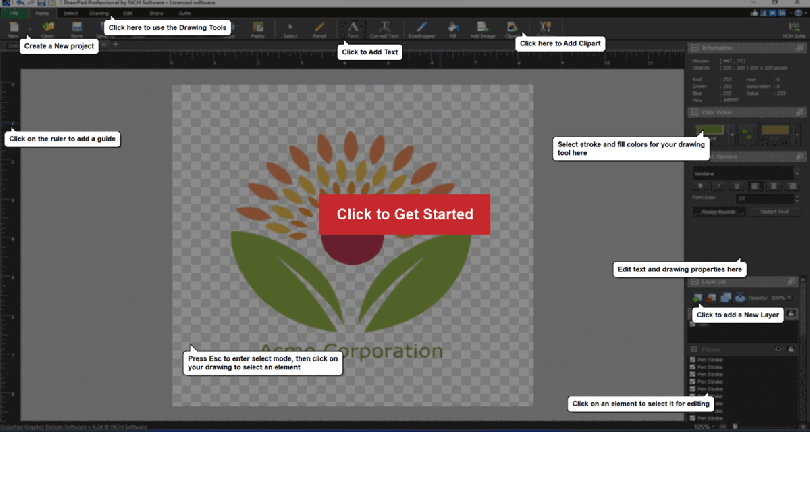Swap stroke and fill colors icon
This screenshot has height=481, width=810.
[x=746, y=133]
